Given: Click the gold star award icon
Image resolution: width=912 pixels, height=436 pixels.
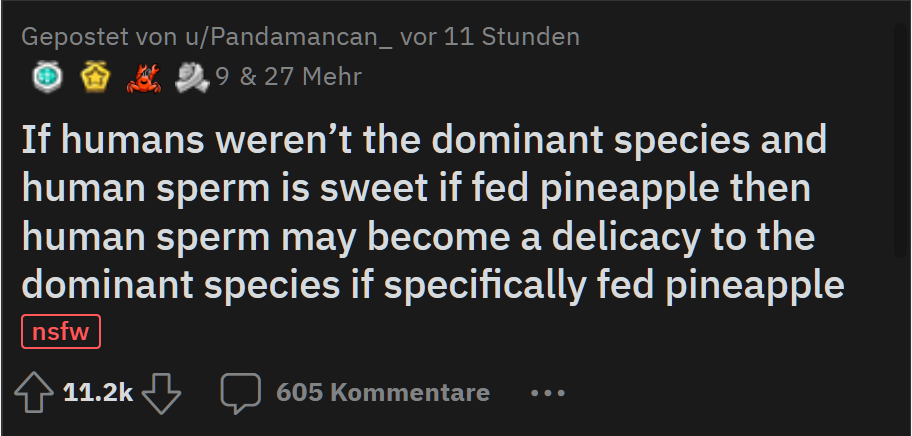Looking at the screenshot, I should [x=95, y=76].
